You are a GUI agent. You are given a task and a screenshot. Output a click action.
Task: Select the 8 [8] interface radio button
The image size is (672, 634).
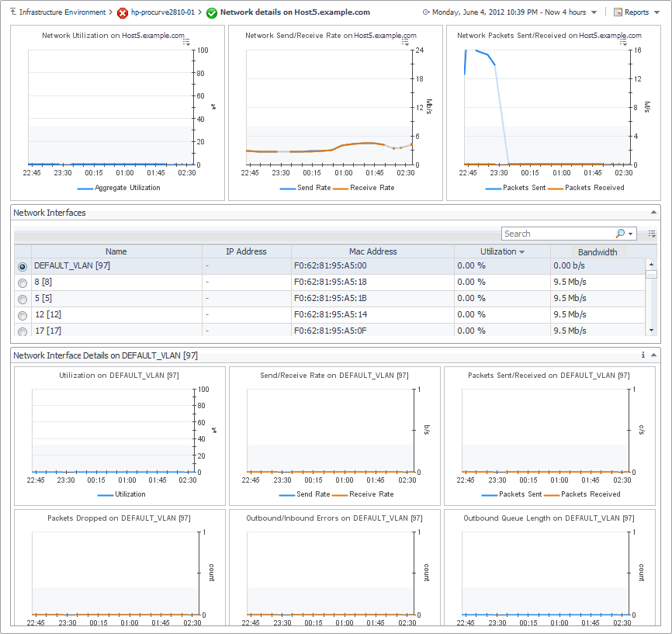pyautogui.click(x=23, y=283)
